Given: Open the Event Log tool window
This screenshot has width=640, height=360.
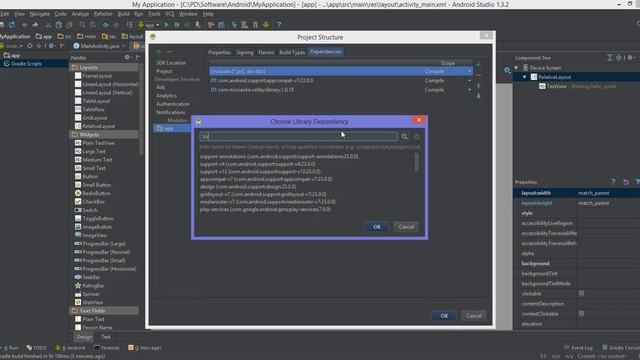Looking at the screenshot, I should click(578, 348).
